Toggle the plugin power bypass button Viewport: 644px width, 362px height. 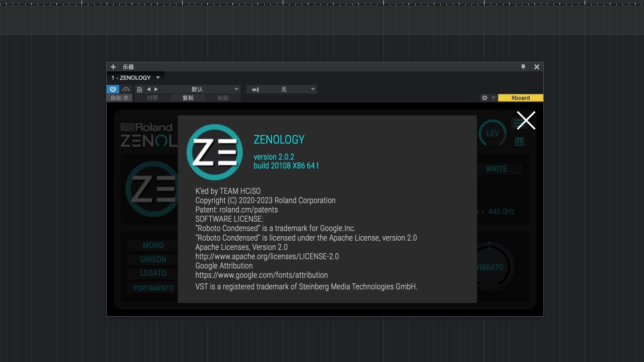point(113,89)
